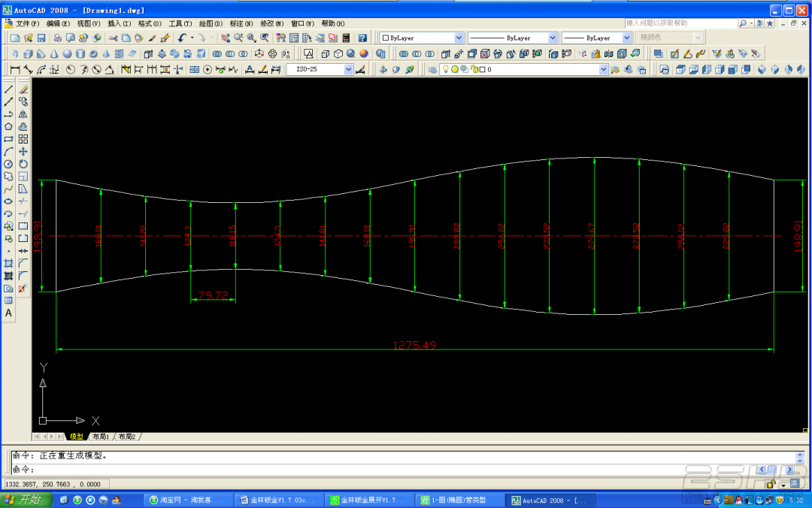This screenshot has width=812, height=508.
Task: Toggle layer 0 freeze sun icon
Action: click(x=455, y=69)
